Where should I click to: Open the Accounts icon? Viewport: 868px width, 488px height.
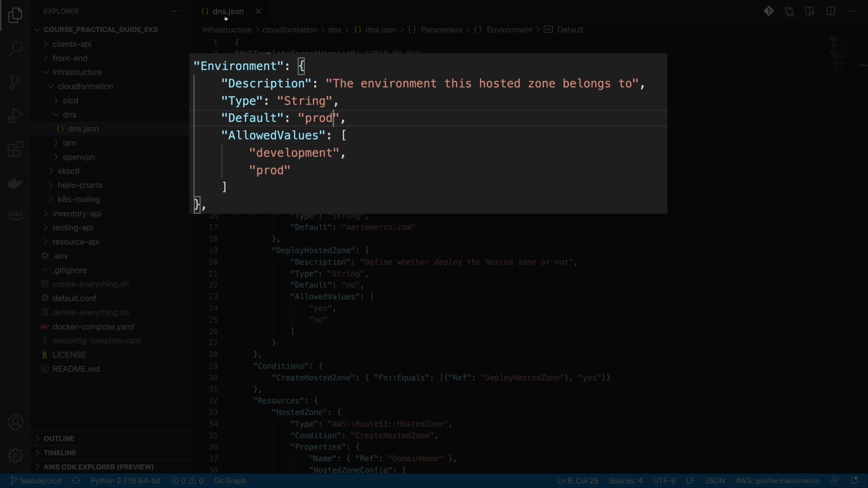[15, 422]
